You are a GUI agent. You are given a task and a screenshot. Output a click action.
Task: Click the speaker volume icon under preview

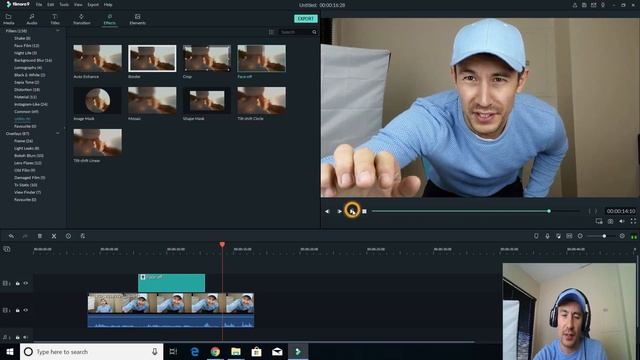[x=622, y=221]
